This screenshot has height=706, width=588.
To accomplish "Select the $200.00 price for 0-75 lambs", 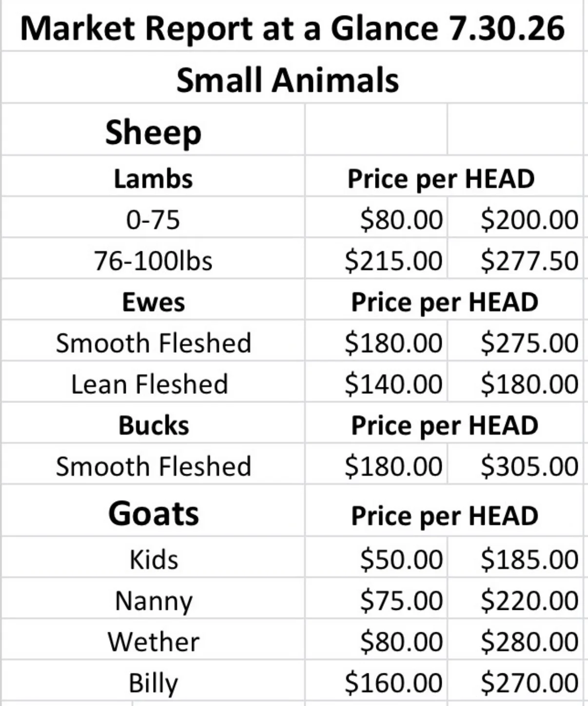I will tap(515, 218).
